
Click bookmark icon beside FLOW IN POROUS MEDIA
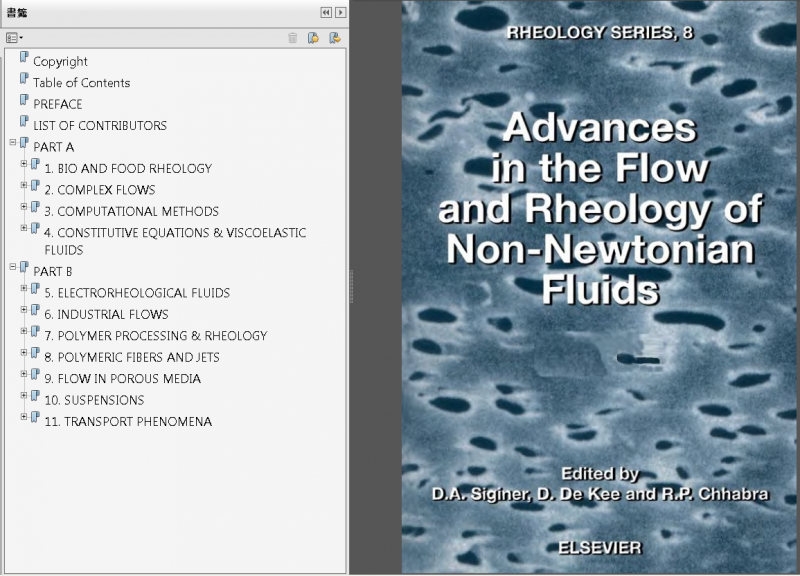(x=35, y=374)
